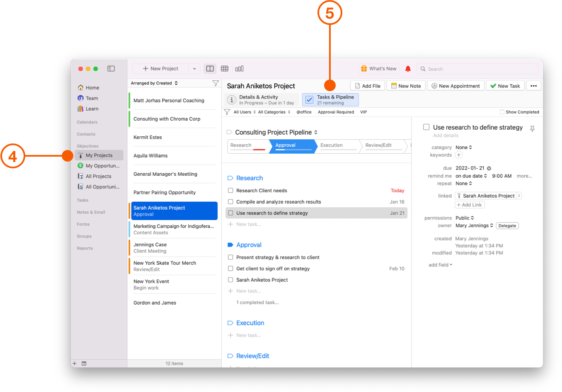Click inside the Search field
Viewport: 562px width, 392px height.
[x=477, y=69]
